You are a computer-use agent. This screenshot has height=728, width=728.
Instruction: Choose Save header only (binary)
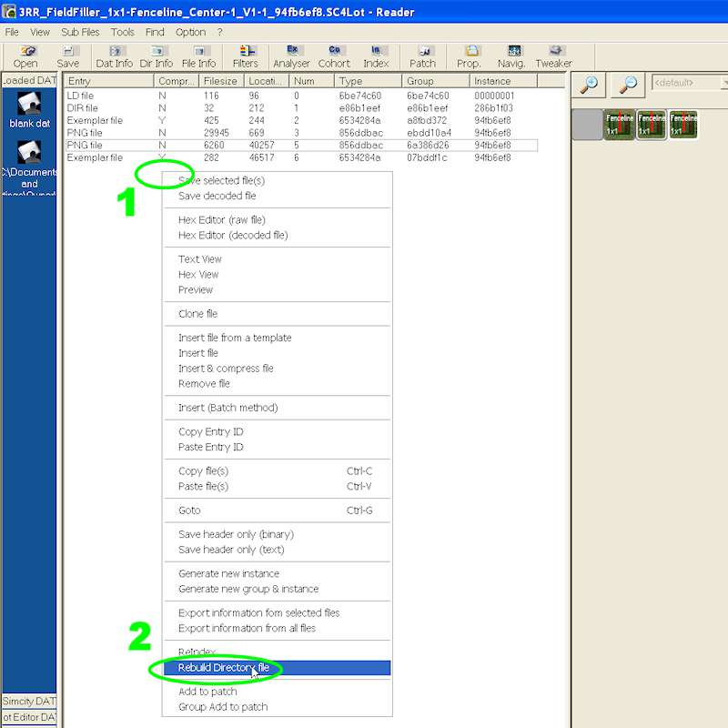[x=278, y=534]
